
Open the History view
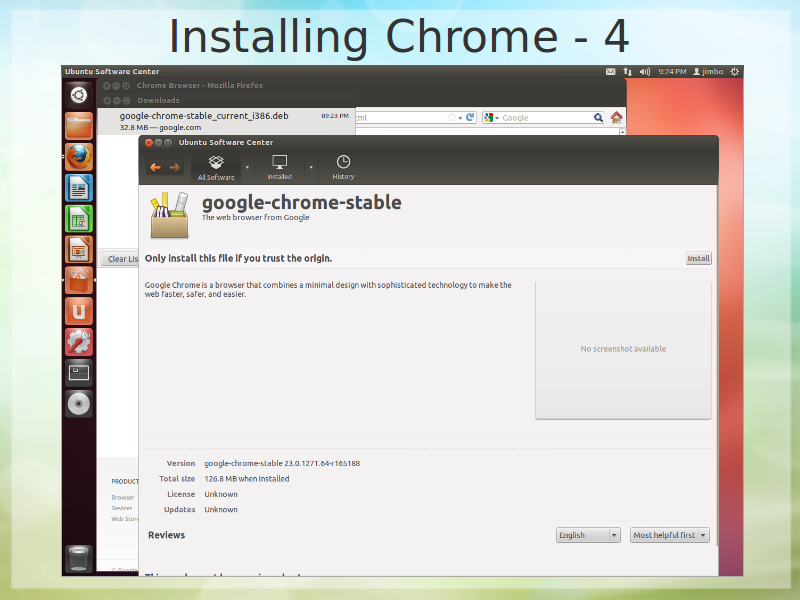click(x=343, y=168)
